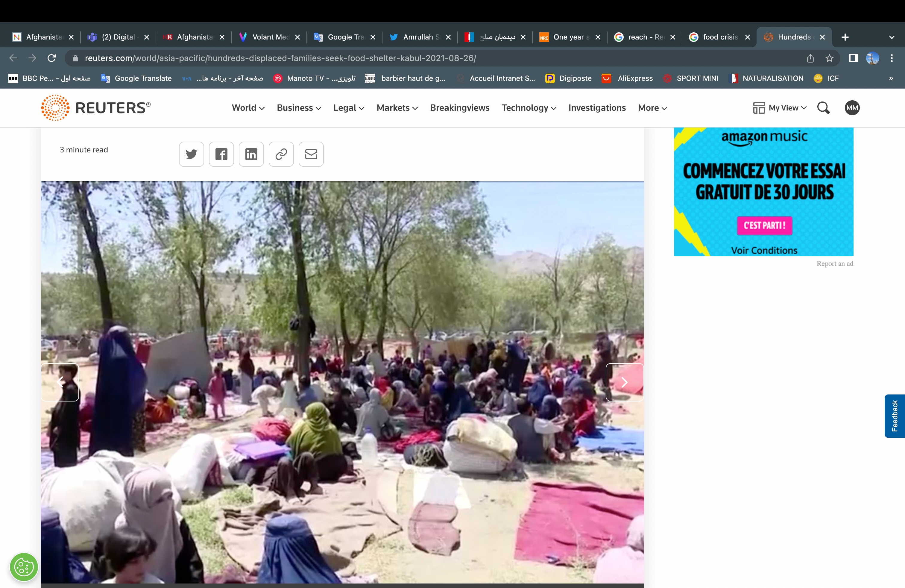Share article on Twitter
Viewport: 905px width, 588px height.
[191, 154]
